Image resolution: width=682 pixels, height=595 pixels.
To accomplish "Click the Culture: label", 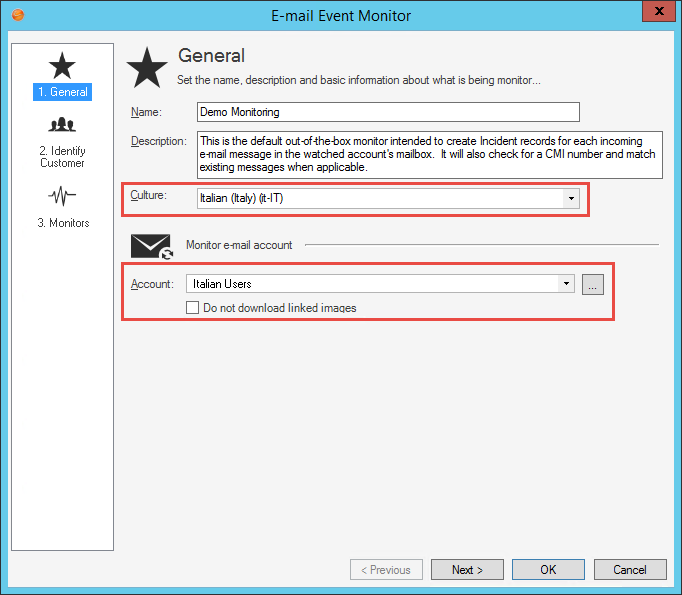I will (x=148, y=195).
